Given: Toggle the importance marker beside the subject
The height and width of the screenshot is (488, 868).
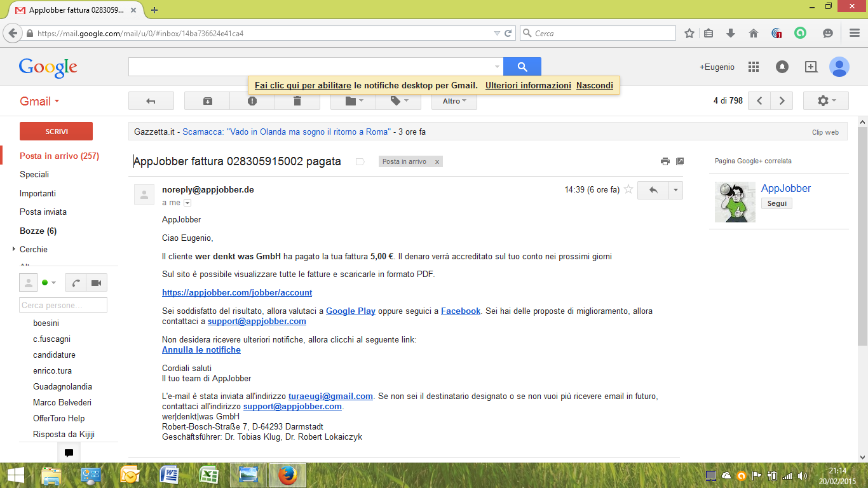Looking at the screenshot, I should tap(360, 161).
